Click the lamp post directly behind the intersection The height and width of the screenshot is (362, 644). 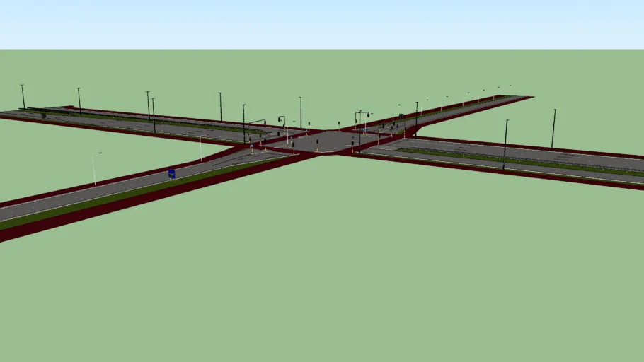point(300,112)
